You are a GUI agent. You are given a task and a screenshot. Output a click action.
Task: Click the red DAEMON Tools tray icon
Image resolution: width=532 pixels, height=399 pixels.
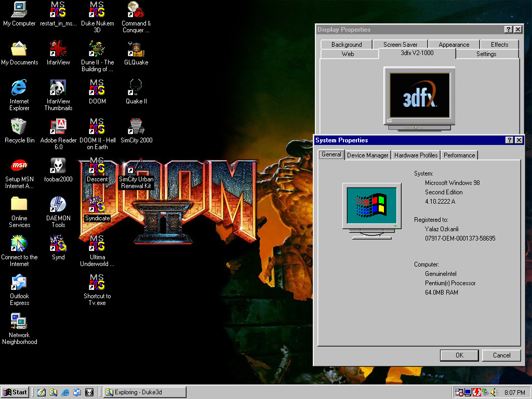tap(477, 392)
